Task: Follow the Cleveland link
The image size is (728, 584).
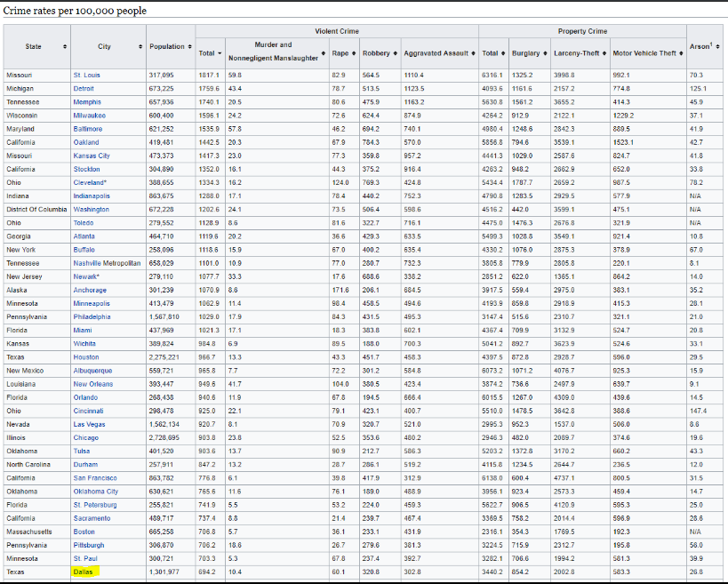Action: (89, 183)
